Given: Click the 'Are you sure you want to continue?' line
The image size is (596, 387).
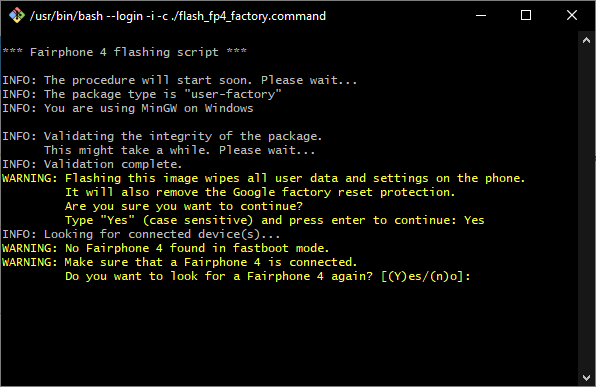Looking at the screenshot, I should point(184,206).
